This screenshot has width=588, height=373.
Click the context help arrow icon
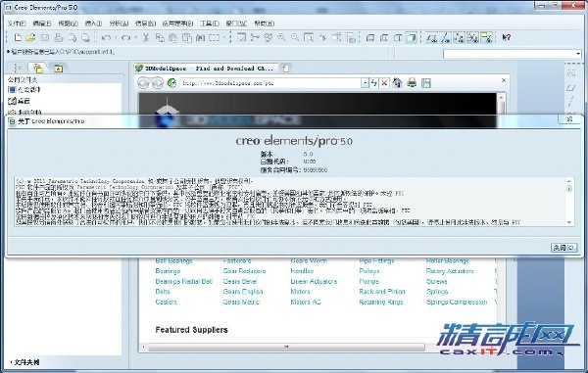coord(507,37)
